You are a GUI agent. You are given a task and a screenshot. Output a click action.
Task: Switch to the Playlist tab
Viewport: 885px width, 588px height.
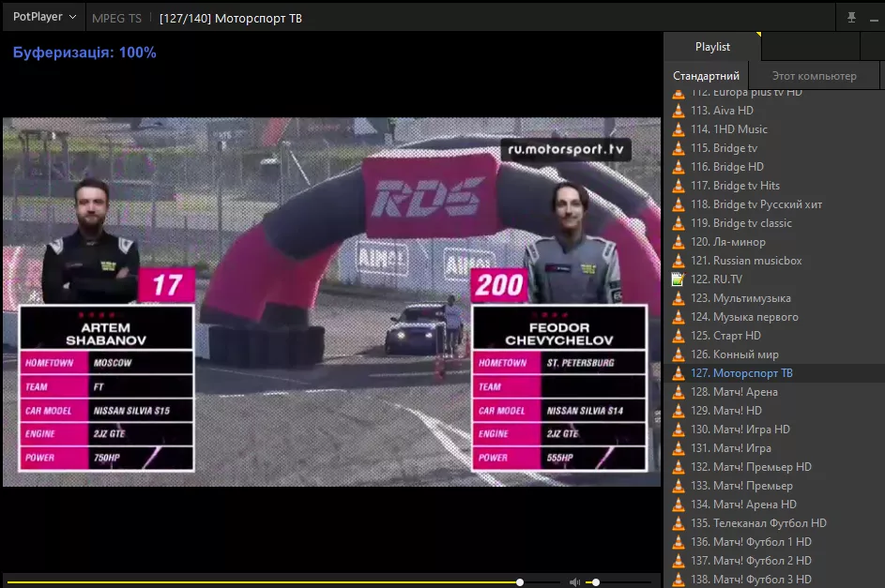(712, 47)
